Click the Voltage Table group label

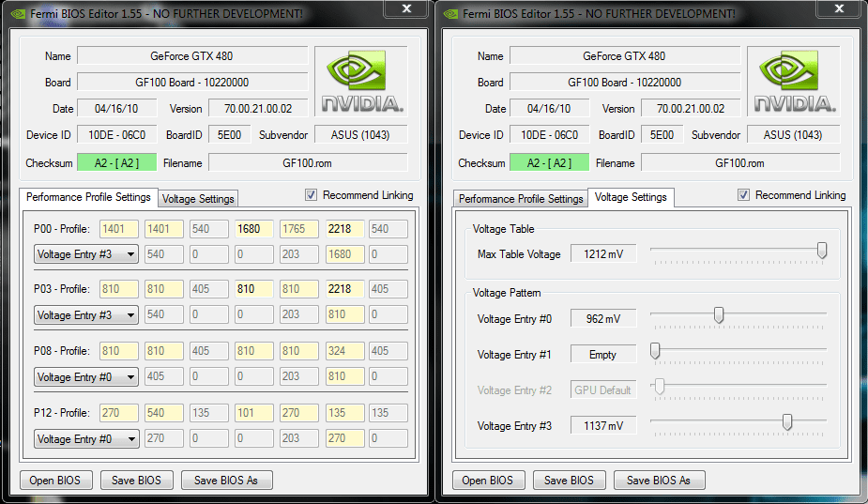coord(503,229)
